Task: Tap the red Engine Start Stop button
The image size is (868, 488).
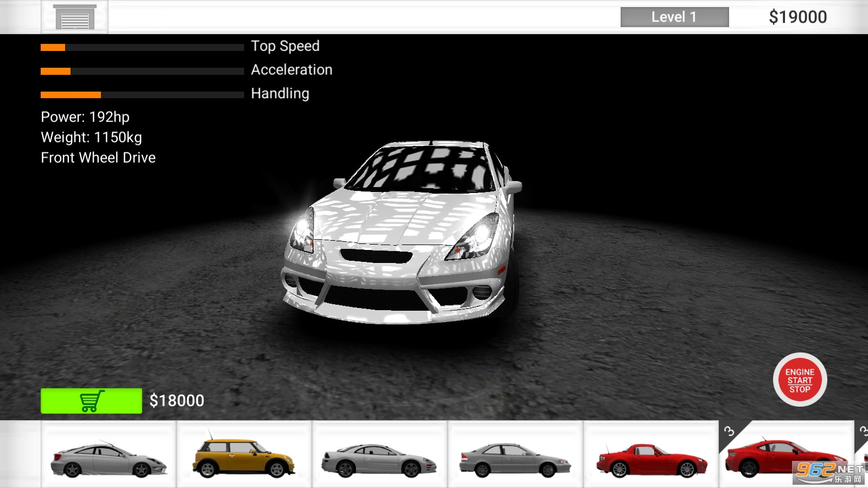Action: pos(800,380)
